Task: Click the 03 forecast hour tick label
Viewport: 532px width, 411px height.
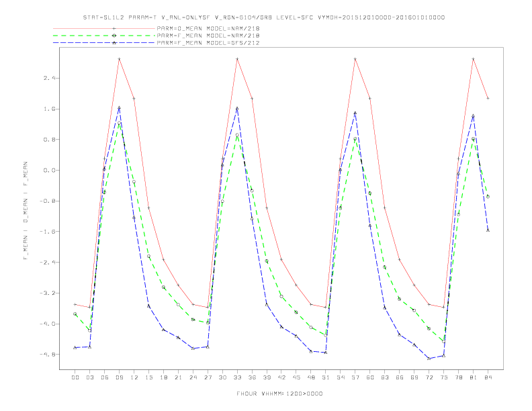Action: pos(89,377)
